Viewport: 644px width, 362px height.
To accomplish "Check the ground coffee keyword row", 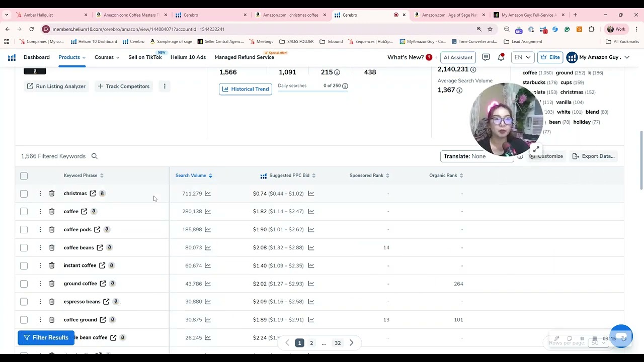I will [x=24, y=284].
